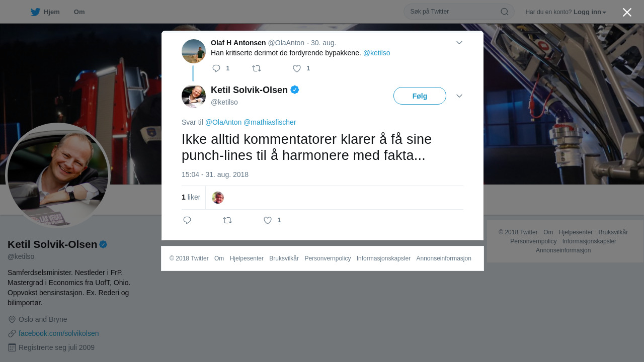Retweet Olaf H Antonsen's tweet
The height and width of the screenshot is (362, 644).
click(x=257, y=68)
